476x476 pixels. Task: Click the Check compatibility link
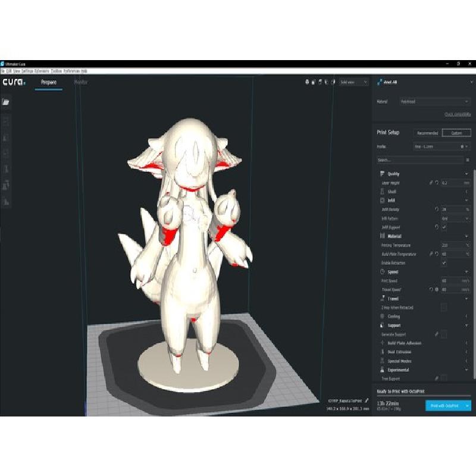[457, 114]
